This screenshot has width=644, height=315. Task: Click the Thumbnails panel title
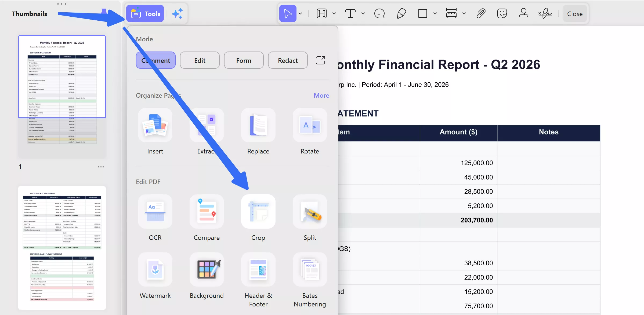(30, 14)
